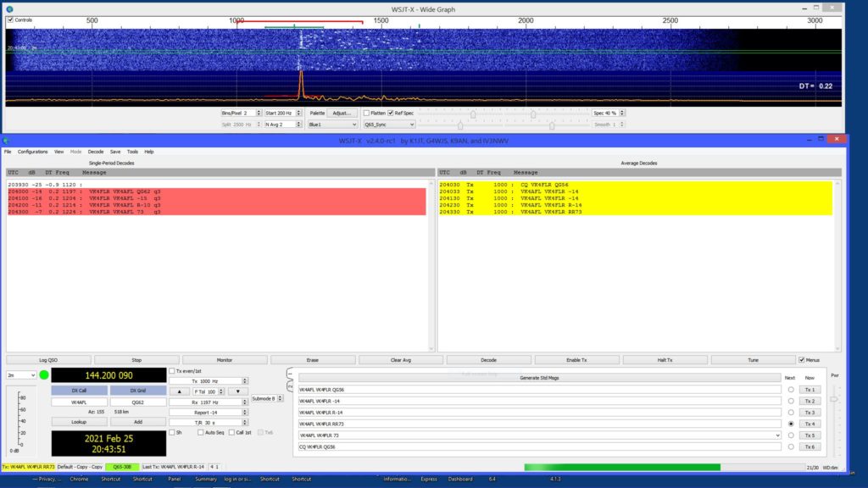Click the Tx 1000 Hz spinner arrows

tap(245, 380)
